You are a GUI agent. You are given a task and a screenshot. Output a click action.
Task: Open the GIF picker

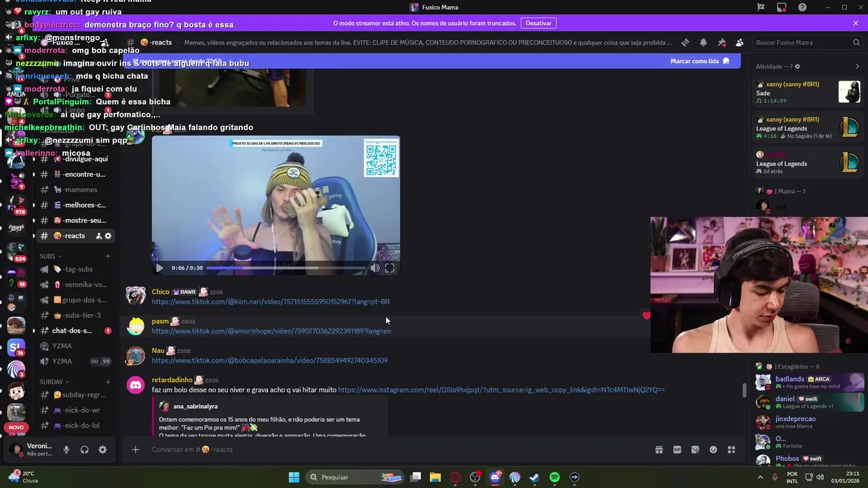pos(677,449)
